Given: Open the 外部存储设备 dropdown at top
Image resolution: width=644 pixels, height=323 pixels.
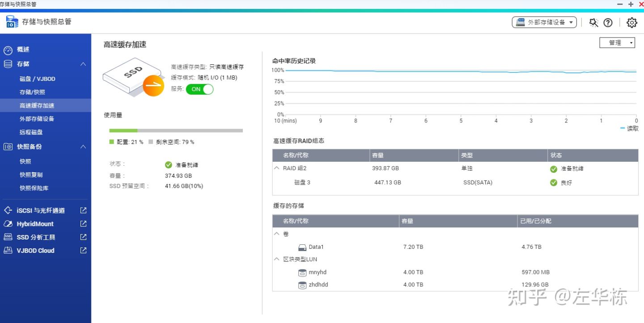Looking at the screenshot, I should click(544, 21).
